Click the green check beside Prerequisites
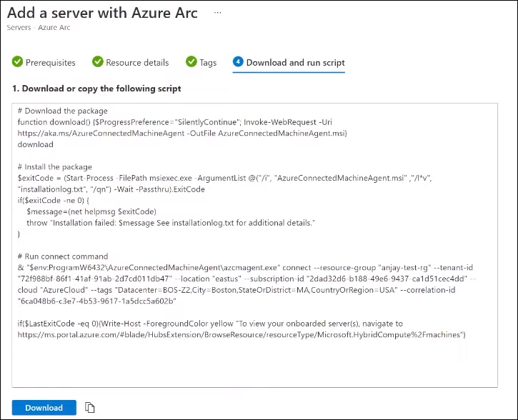Viewport: 518px width, 420px height. tap(17, 62)
